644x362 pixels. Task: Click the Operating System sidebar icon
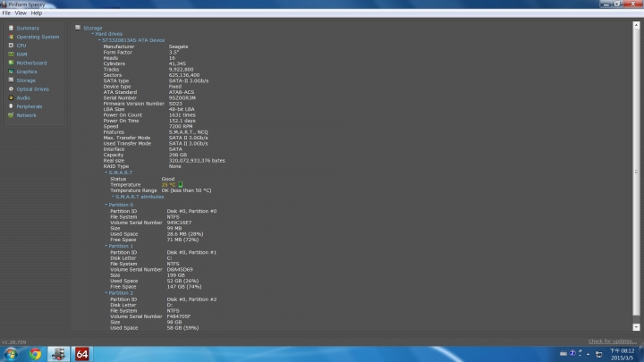point(11,37)
